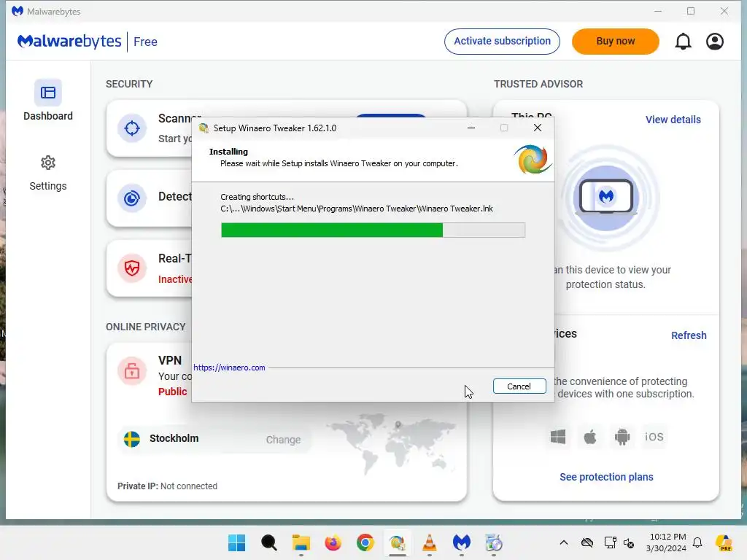
Task: Select the Android platform icon in Trusted Advisor
Action: pos(622,437)
